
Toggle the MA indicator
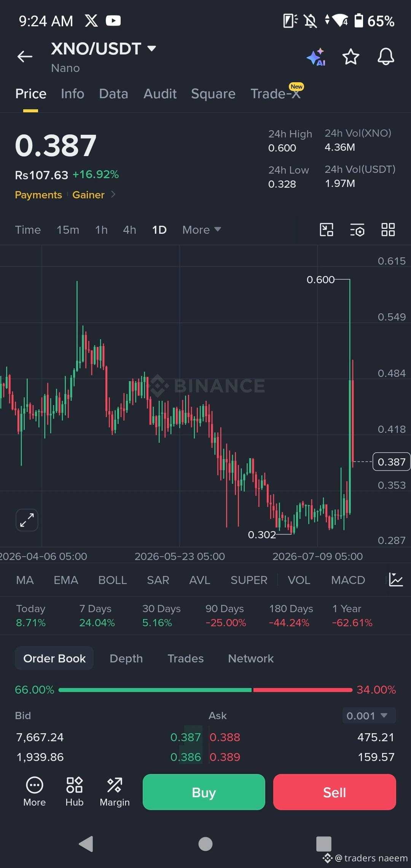pyautogui.click(x=25, y=580)
